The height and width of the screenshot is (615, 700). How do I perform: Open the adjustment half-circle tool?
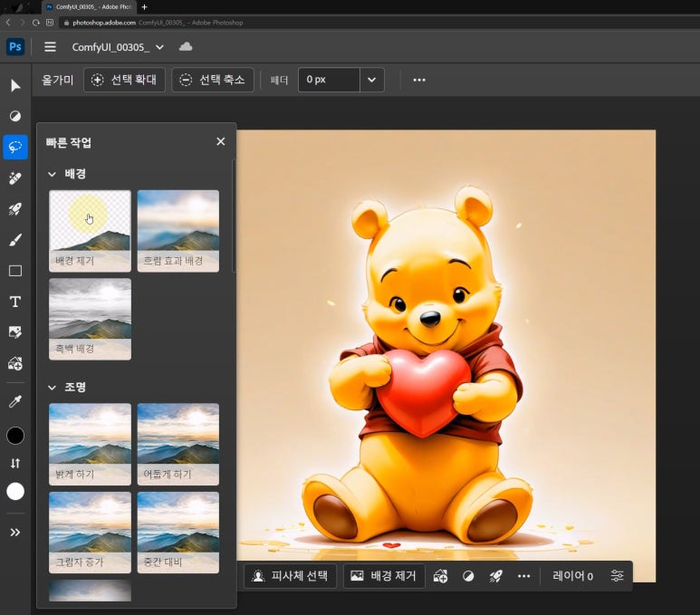pos(15,116)
